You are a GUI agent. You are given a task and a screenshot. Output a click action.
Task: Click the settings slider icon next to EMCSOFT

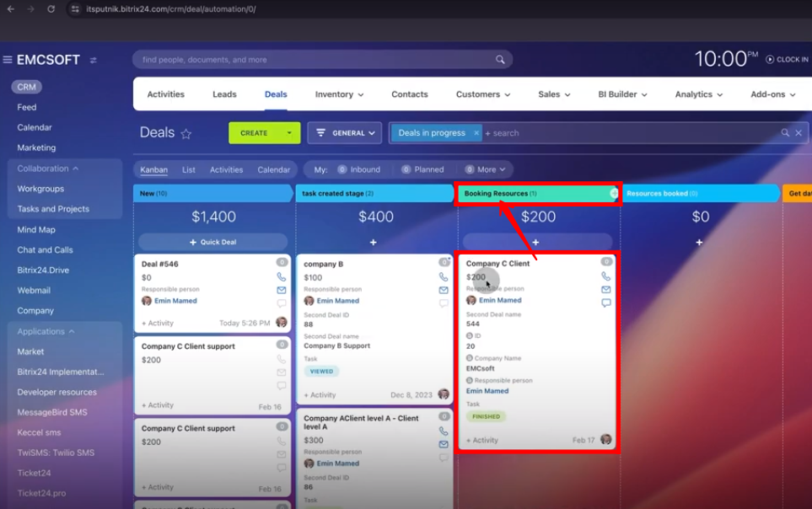[94, 60]
